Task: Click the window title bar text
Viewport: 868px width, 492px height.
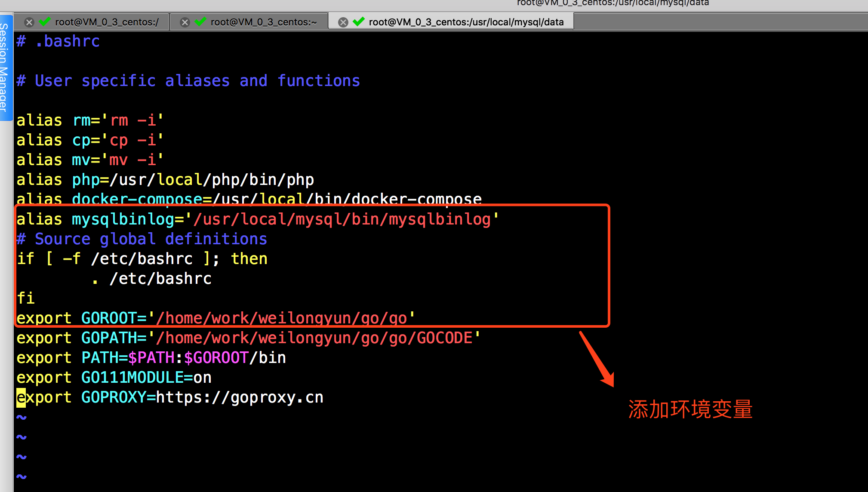Action: coord(613,3)
